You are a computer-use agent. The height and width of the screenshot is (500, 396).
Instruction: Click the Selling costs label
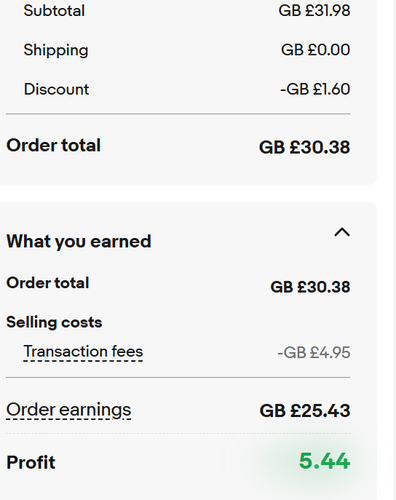coord(54,322)
